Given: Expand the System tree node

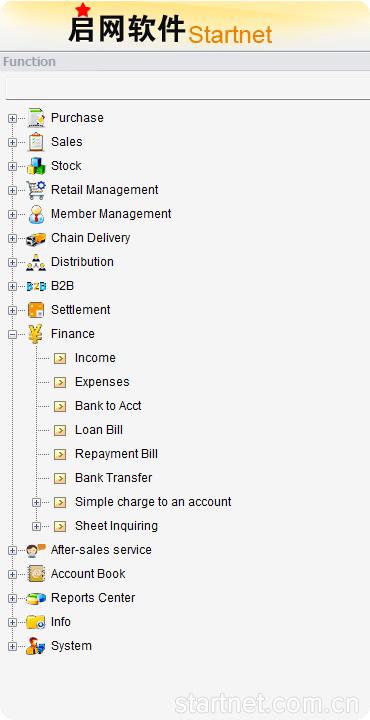Looking at the screenshot, I should click(12, 646).
